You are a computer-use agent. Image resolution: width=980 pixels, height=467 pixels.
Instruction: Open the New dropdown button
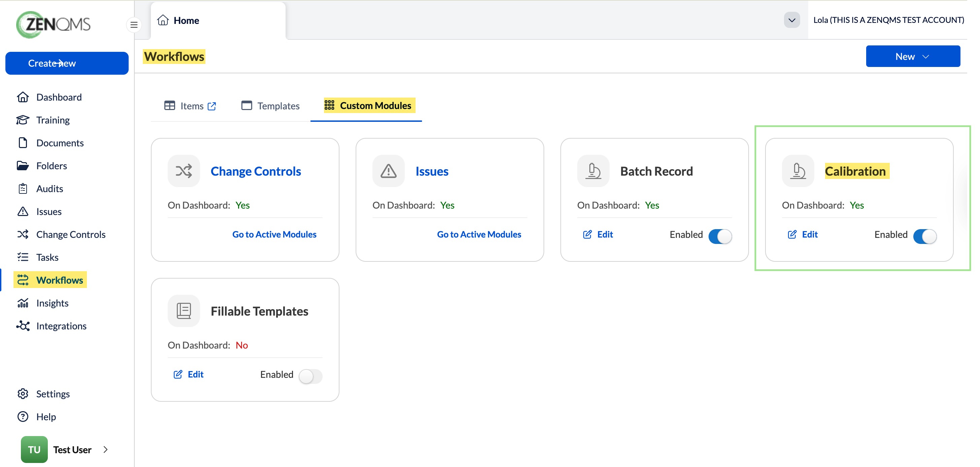click(x=913, y=56)
